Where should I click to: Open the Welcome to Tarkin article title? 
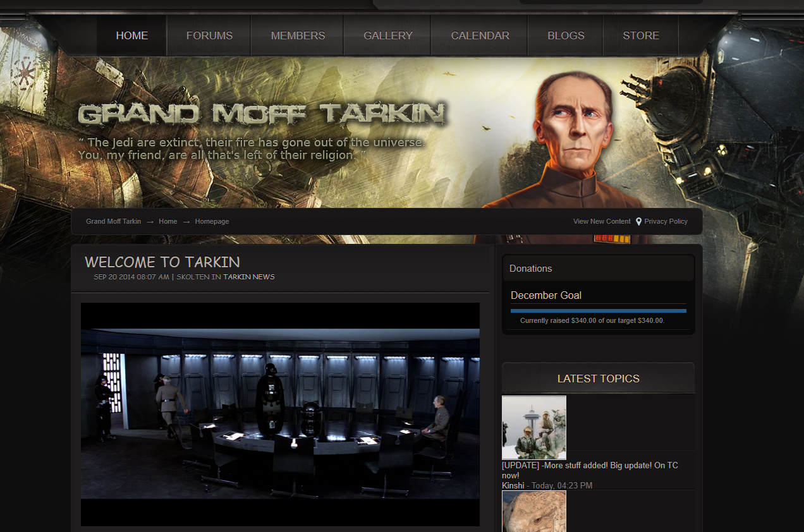pos(162,262)
